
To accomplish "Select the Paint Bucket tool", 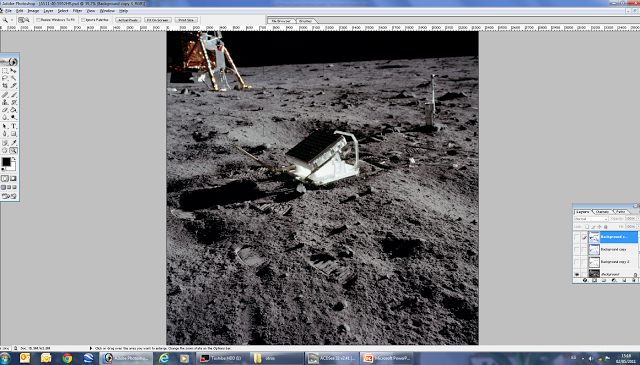I will click(13, 110).
